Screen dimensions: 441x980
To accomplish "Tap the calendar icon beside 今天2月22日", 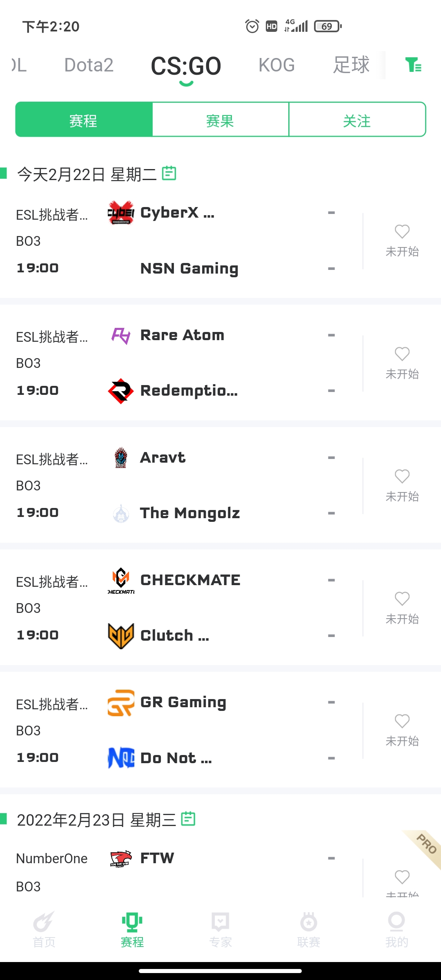I will pos(169,173).
